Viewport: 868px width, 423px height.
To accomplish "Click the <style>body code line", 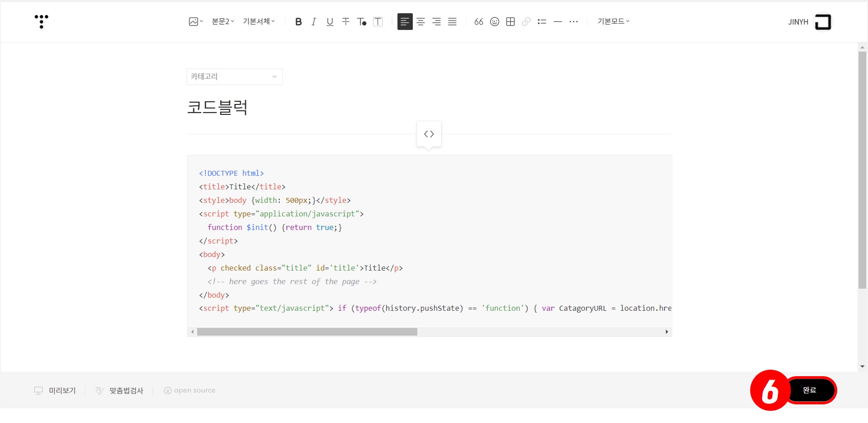I will point(275,200).
